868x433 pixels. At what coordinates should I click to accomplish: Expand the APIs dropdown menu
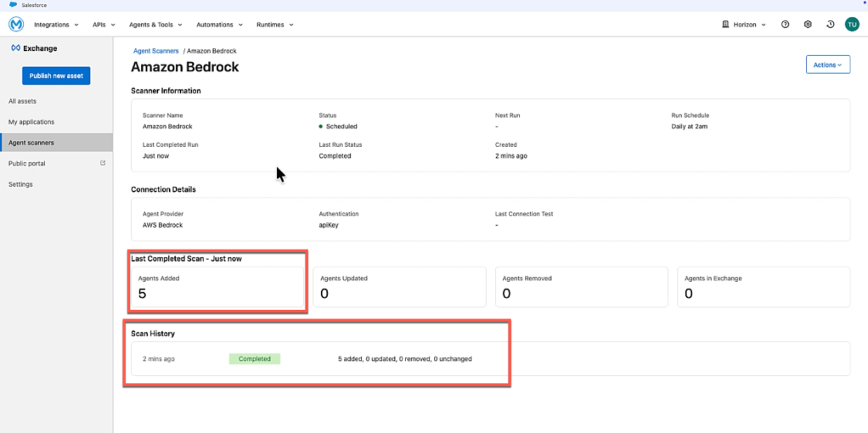coord(104,25)
